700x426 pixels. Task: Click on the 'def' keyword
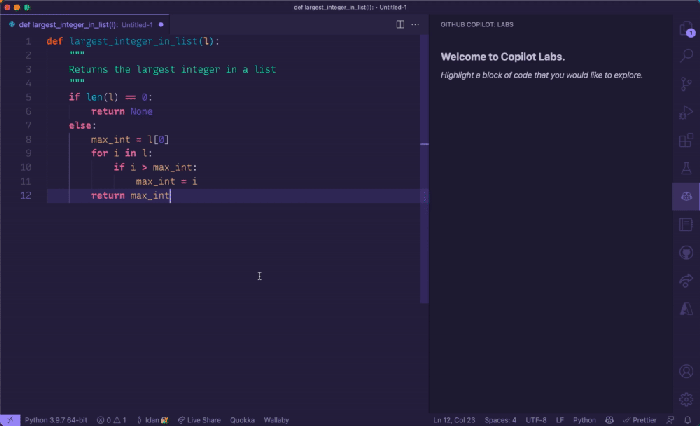[54, 42]
